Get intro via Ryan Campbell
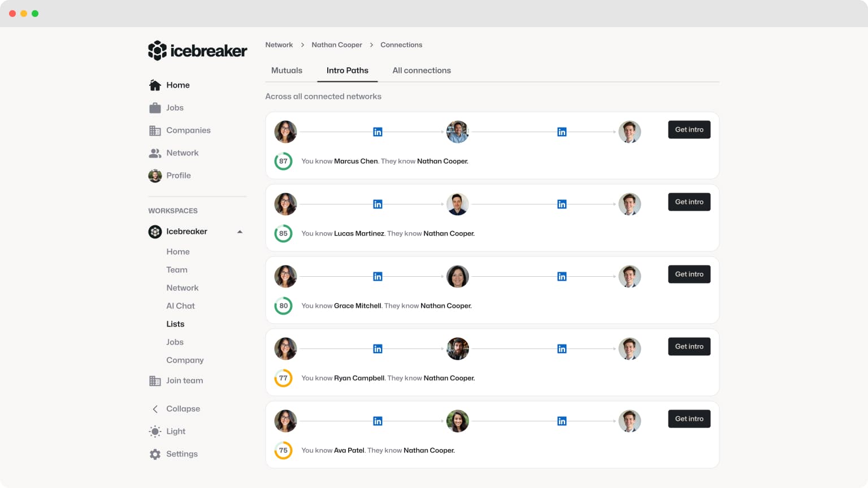The image size is (868, 488). pos(689,347)
